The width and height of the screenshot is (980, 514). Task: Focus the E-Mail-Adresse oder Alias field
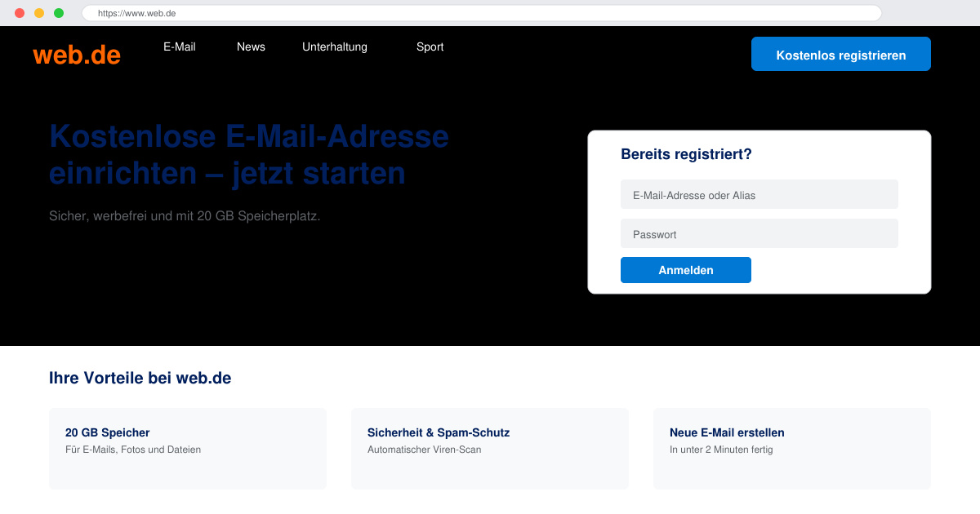[759, 194]
